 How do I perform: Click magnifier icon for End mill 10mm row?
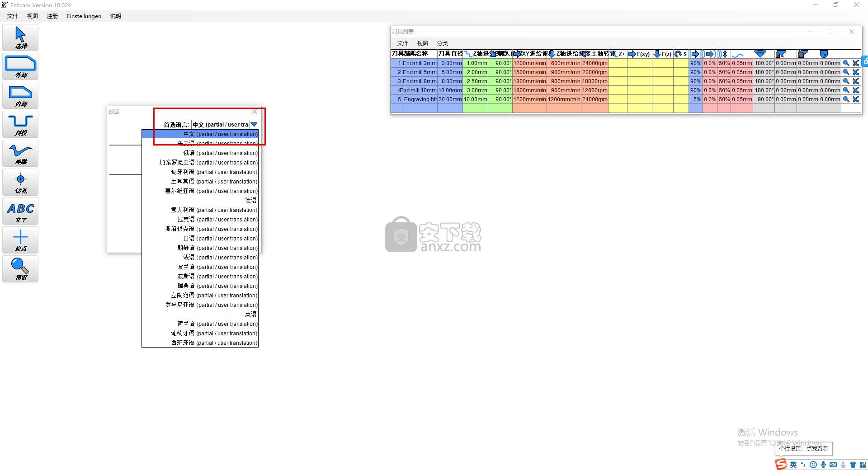coord(846,90)
